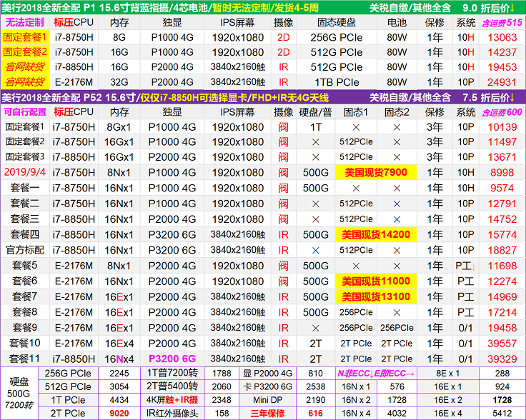
Task: Select the IR红外摄像头 option cell
Action: click(171, 413)
